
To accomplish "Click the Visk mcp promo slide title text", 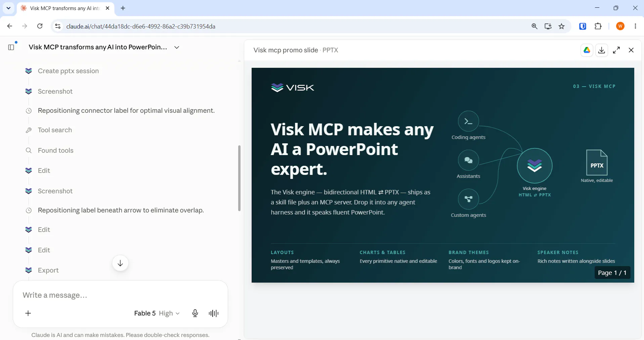I will click(x=286, y=50).
